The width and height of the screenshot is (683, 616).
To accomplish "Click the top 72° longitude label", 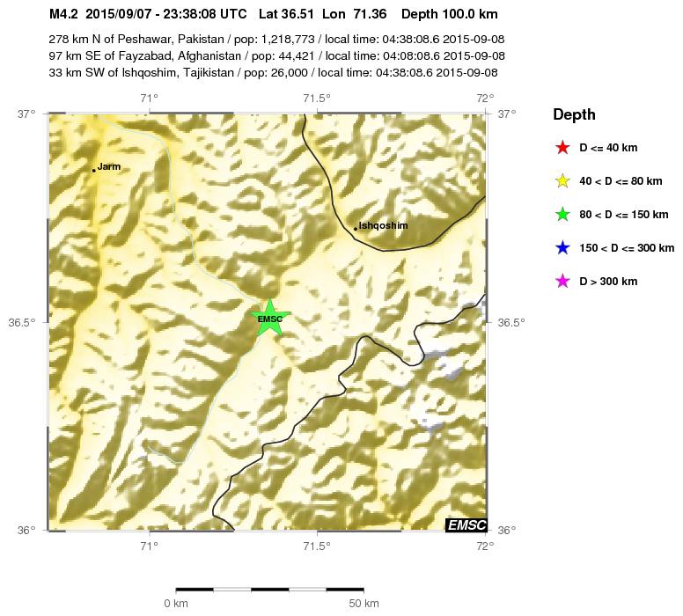I will pyautogui.click(x=485, y=99).
